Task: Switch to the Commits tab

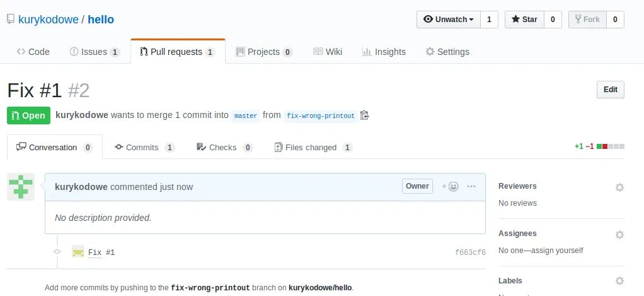Action: (145, 147)
